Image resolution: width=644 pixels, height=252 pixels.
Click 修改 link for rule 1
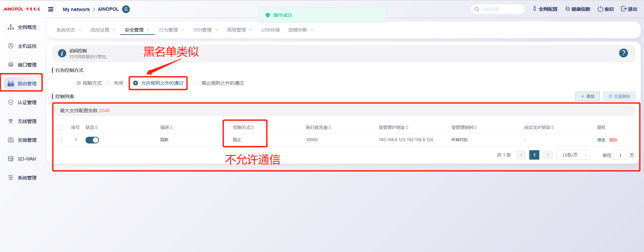[x=601, y=140]
